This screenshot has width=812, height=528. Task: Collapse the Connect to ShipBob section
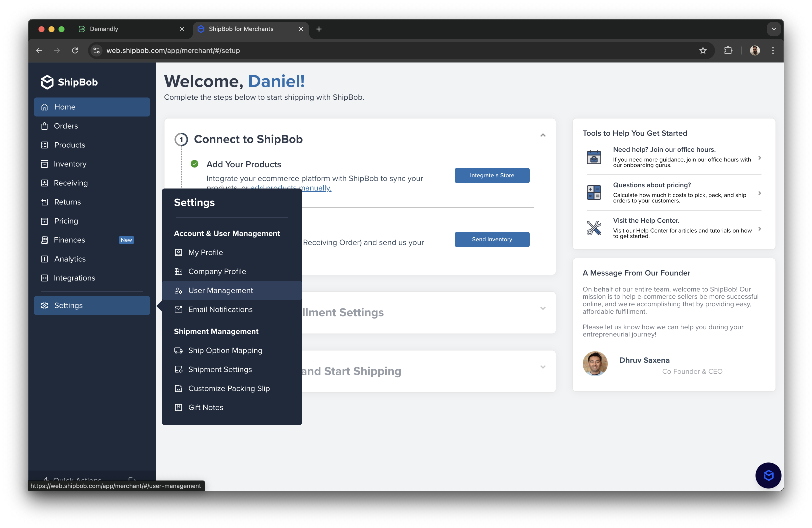pos(543,135)
